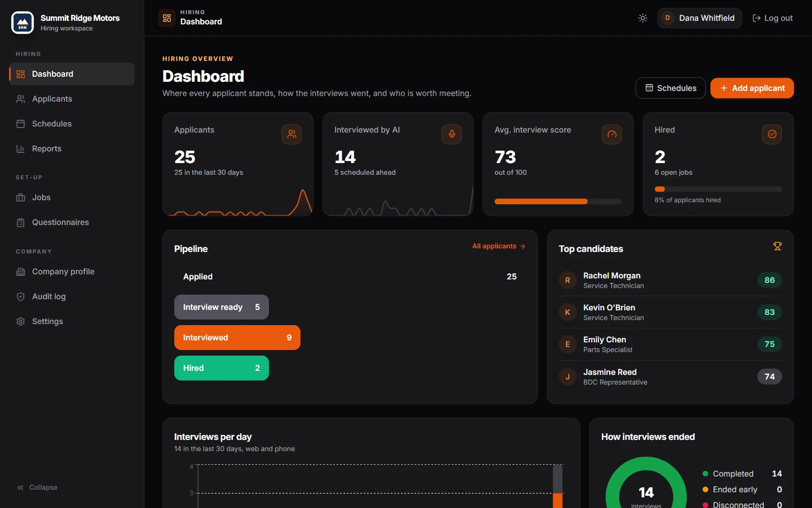Open Jasmine Reed's candidate name
812x508 pixels.
[x=610, y=372]
